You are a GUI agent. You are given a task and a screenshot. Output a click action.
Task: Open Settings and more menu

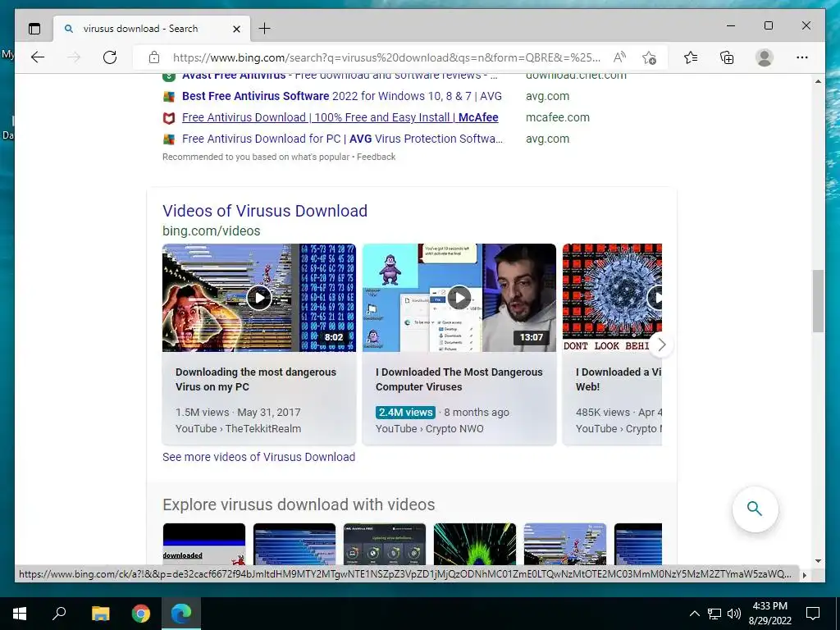(x=802, y=57)
